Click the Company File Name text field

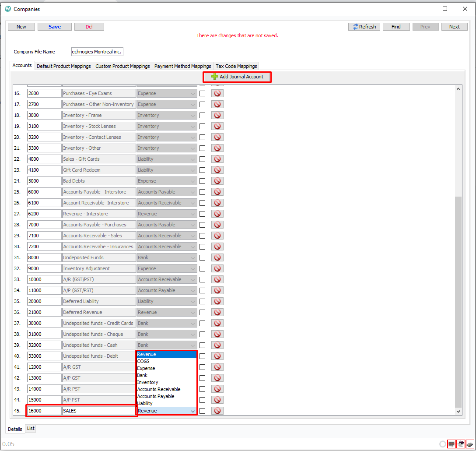click(x=97, y=51)
